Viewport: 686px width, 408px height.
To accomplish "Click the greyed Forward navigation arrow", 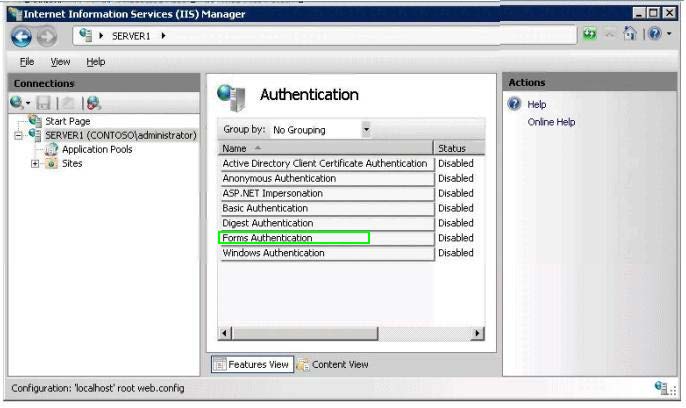I will click(x=46, y=36).
